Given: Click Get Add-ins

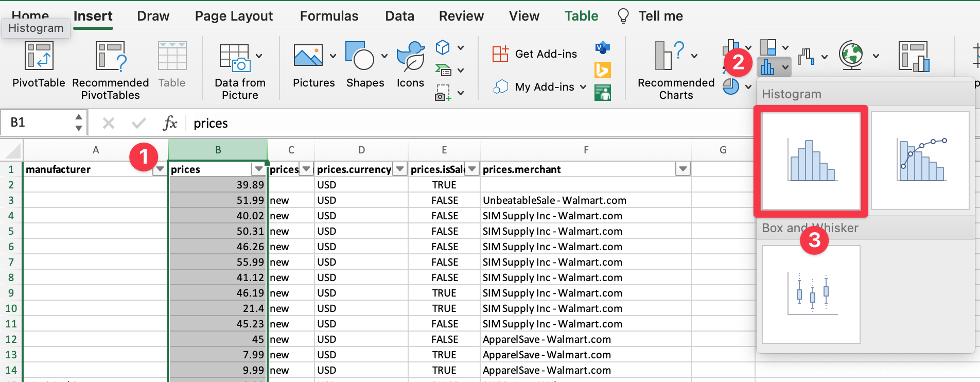Looking at the screenshot, I should (535, 54).
